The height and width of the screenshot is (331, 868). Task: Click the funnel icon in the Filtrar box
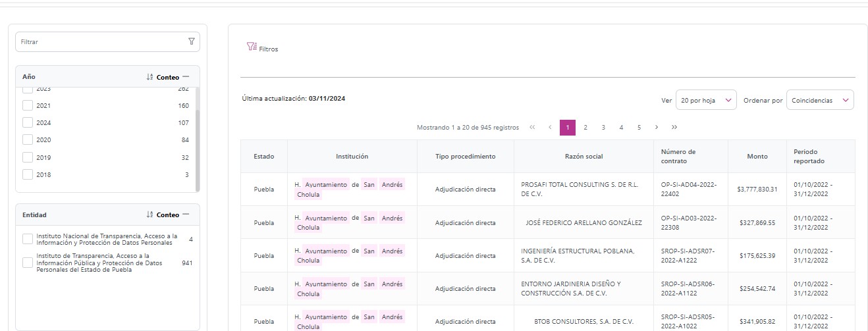[192, 41]
